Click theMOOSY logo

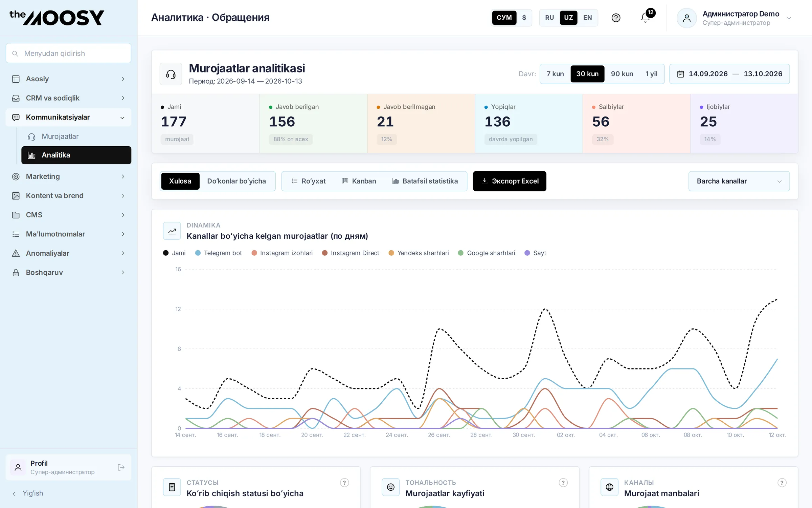click(x=57, y=18)
